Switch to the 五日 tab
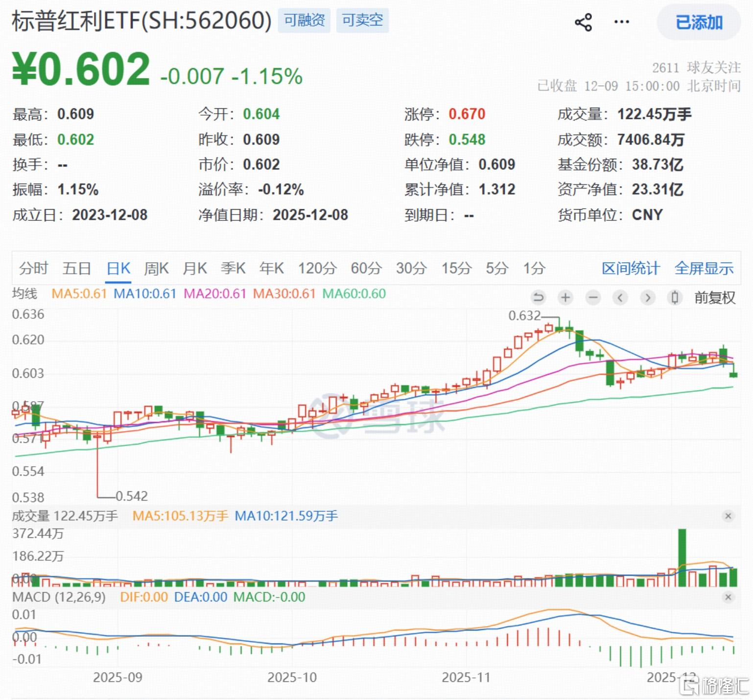 click(77, 268)
